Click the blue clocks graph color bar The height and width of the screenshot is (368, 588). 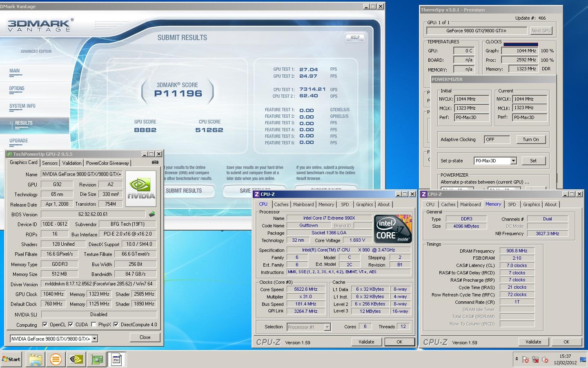[x=521, y=44]
